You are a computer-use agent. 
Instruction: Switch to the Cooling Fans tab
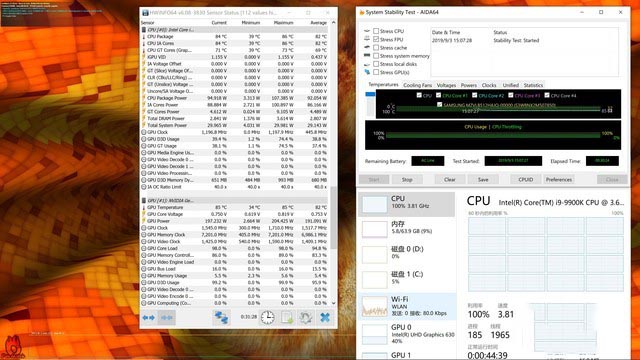417,85
